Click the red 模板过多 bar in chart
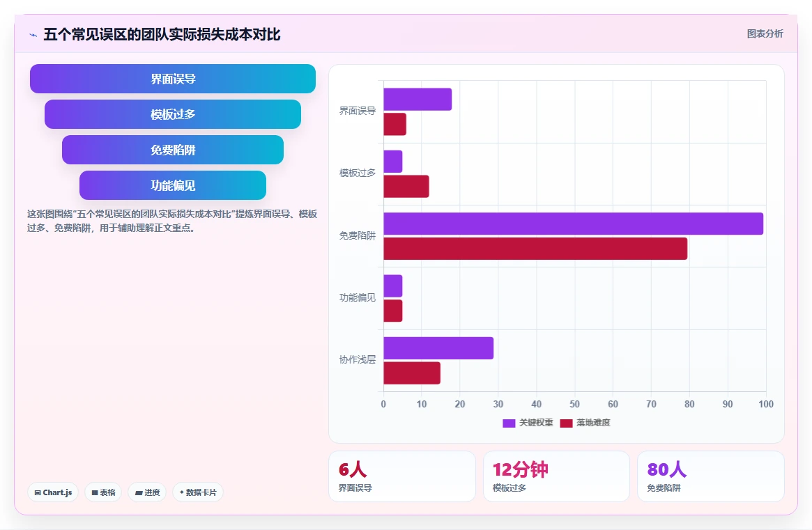This screenshot has width=812, height=530. (406, 187)
